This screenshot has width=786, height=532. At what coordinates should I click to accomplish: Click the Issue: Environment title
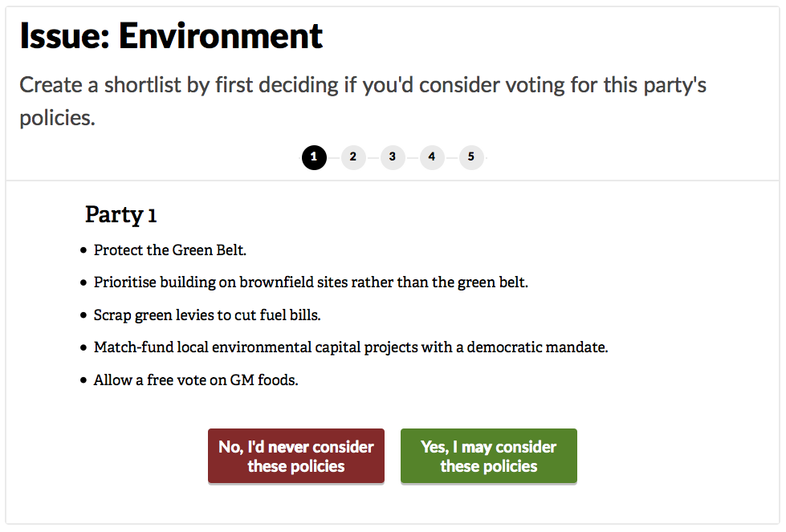pos(170,35)
